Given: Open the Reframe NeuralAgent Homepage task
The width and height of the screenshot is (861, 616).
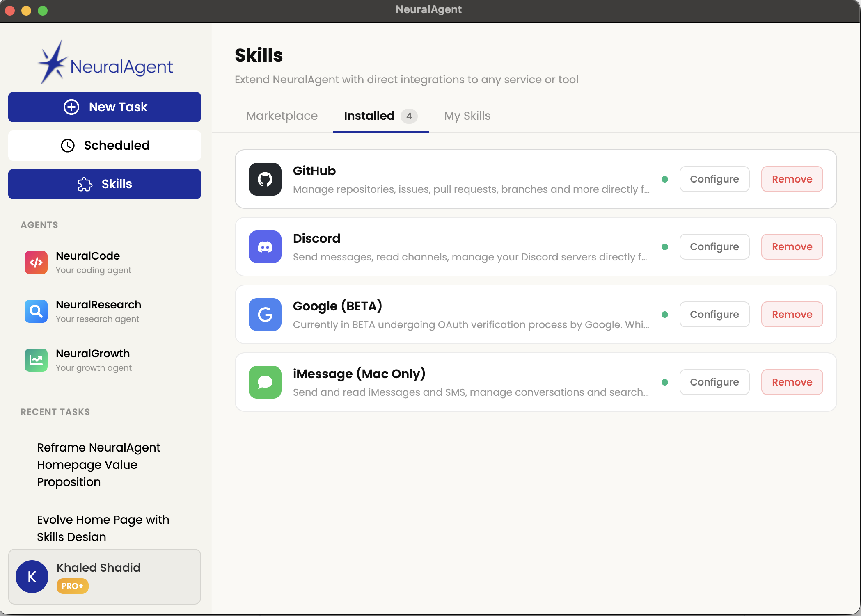Looking at the screenshot, I should coord(98,465).
